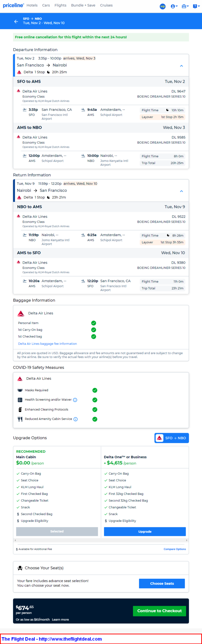Open the account profile menu icon
The image size is (202, 644).
click(174, 6)
